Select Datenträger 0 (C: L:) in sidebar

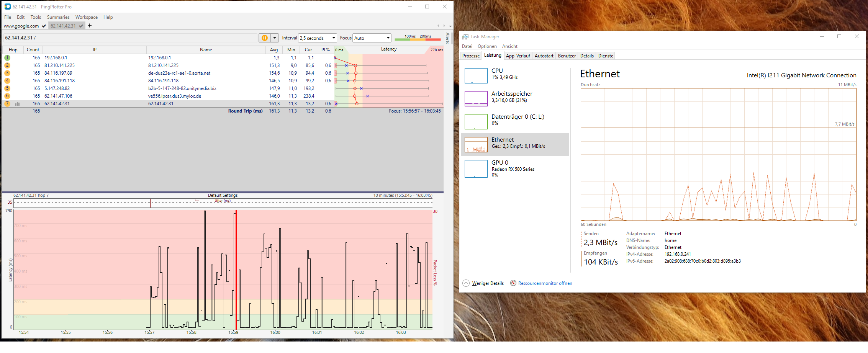515,121
